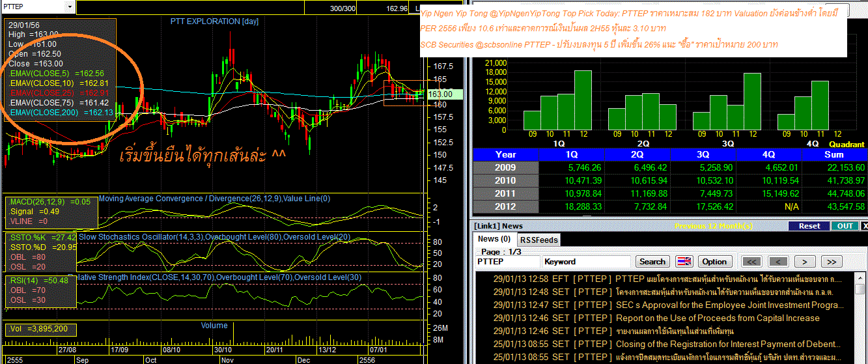This screenshot has width=868, height=364.
Task: Open Closing of the Registration news item
Action: pos(667,344)
